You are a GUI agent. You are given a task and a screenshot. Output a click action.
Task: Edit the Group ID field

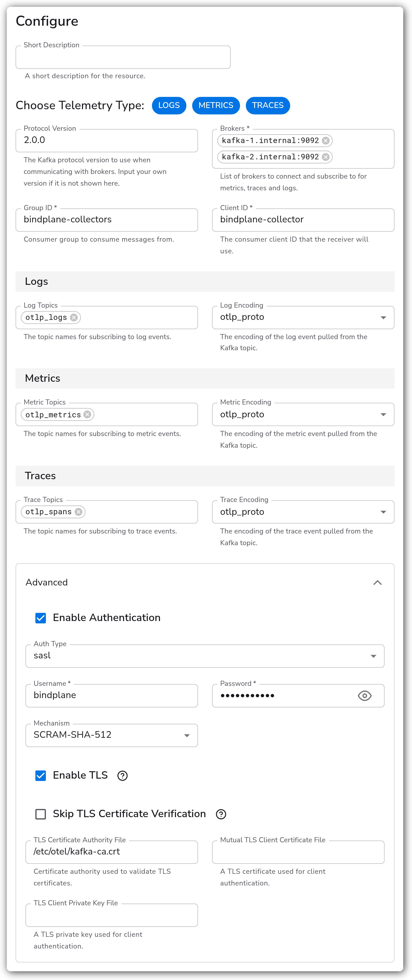tap(106, 219)
